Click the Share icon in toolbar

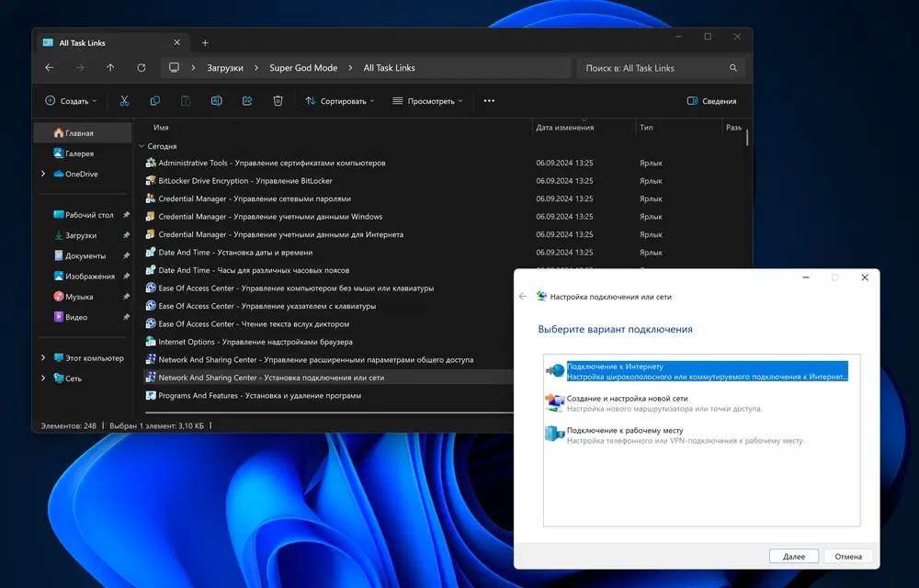point(247,101)
